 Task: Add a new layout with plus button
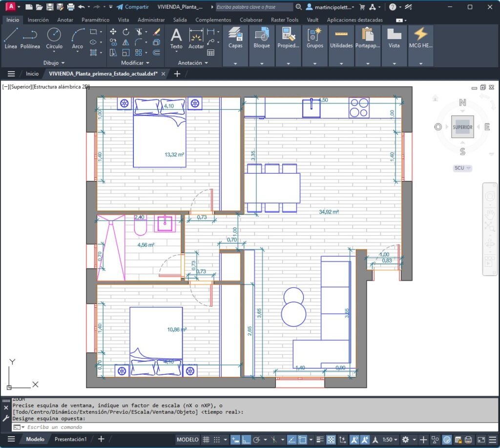101,439
